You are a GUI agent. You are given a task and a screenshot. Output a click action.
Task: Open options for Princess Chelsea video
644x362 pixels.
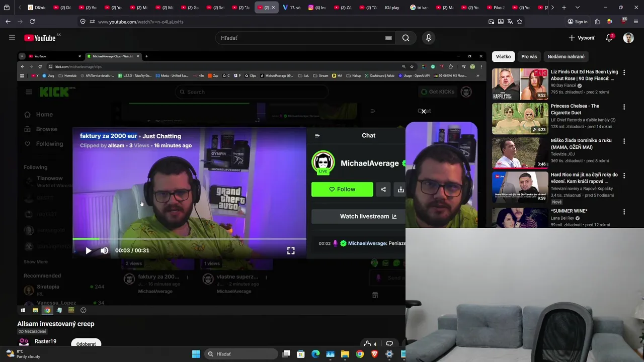(624, 107)
